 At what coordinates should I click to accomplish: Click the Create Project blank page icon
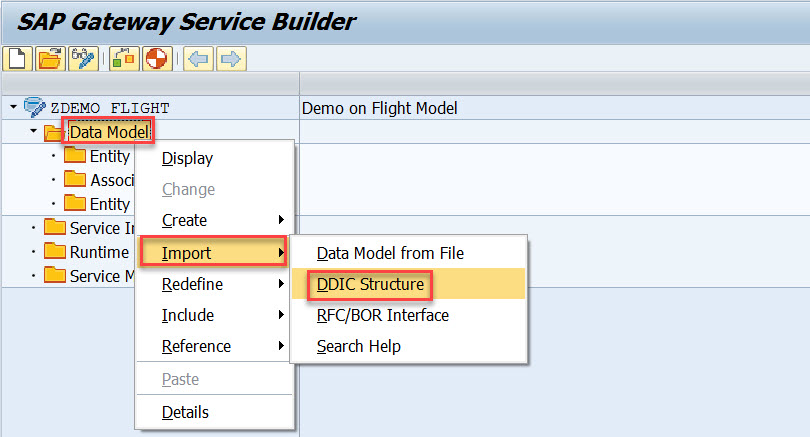18,58
